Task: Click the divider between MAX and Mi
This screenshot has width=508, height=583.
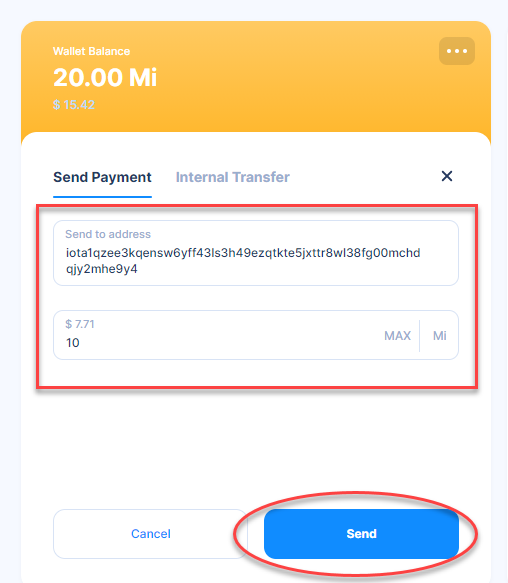Action: tap(419, 336)
